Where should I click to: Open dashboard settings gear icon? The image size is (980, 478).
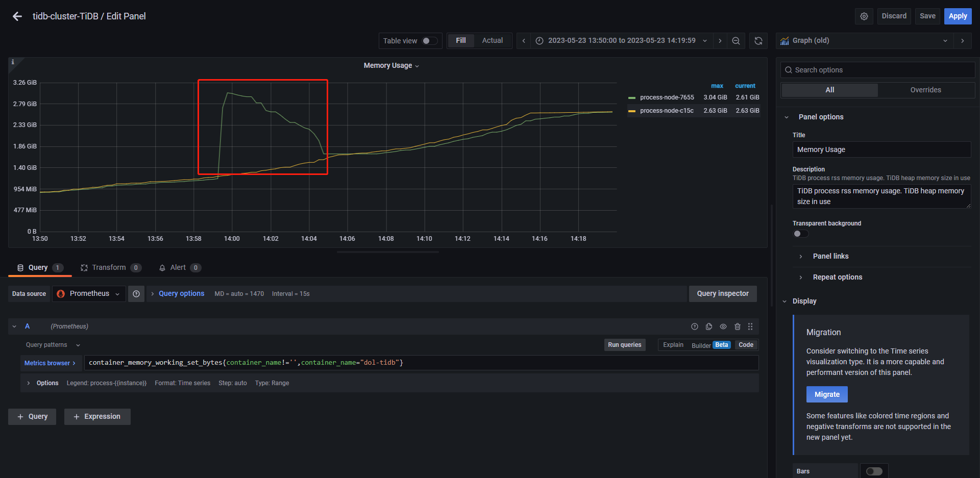(x=864, y=16)
